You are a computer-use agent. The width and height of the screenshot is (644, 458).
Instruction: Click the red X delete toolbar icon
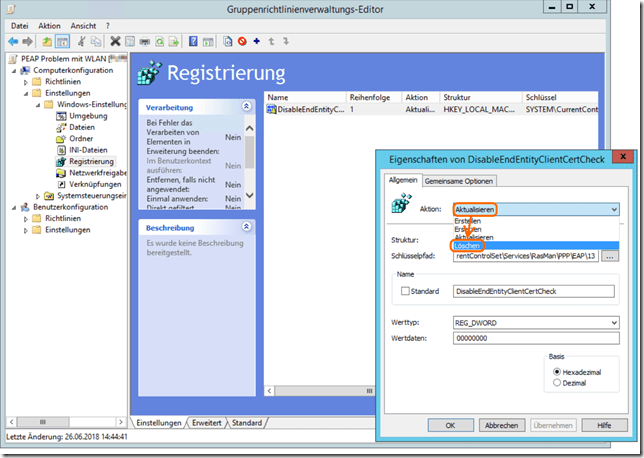pos(115,42)
